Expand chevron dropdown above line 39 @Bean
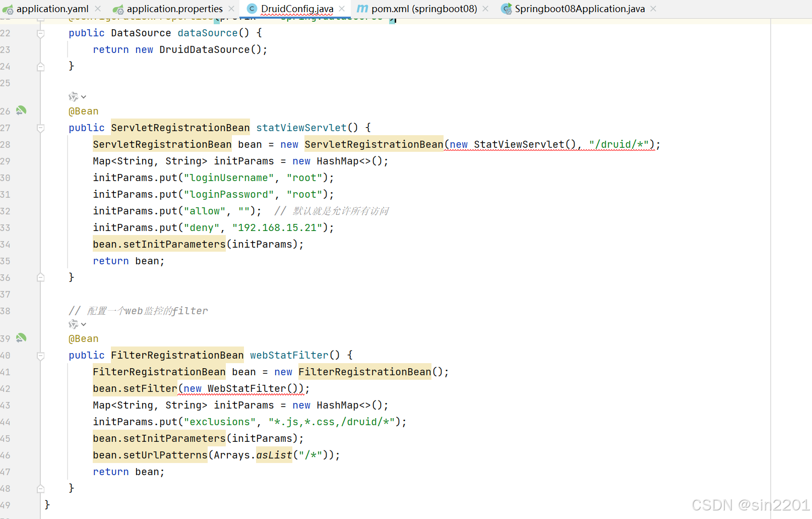The height and width of the screenshot is (519, 812). [84, 324]
